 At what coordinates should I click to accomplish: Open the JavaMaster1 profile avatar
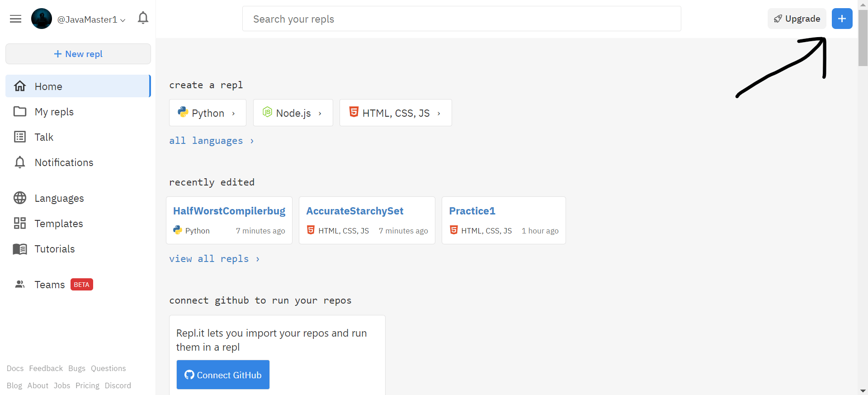pyautogui.click(x=42, y=19)
